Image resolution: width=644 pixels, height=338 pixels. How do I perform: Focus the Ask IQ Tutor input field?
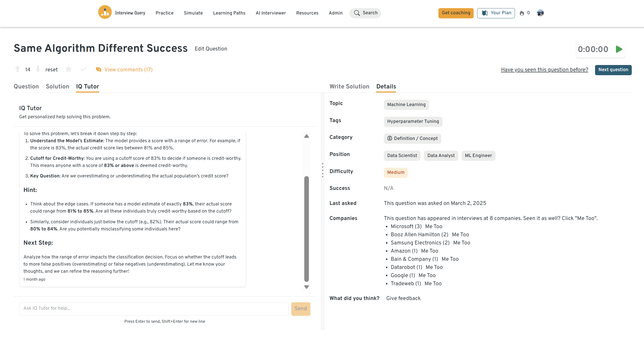(154, 308)
